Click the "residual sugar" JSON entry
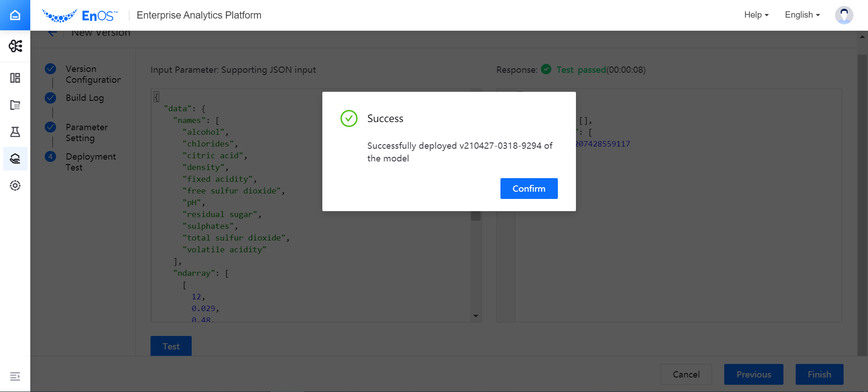 pyautogui.click(x=222, y=214)
